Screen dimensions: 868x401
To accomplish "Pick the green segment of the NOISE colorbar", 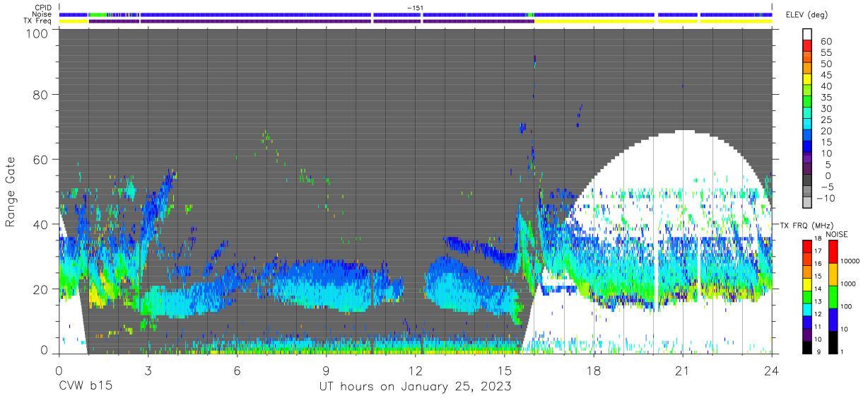I will [833, 296].
